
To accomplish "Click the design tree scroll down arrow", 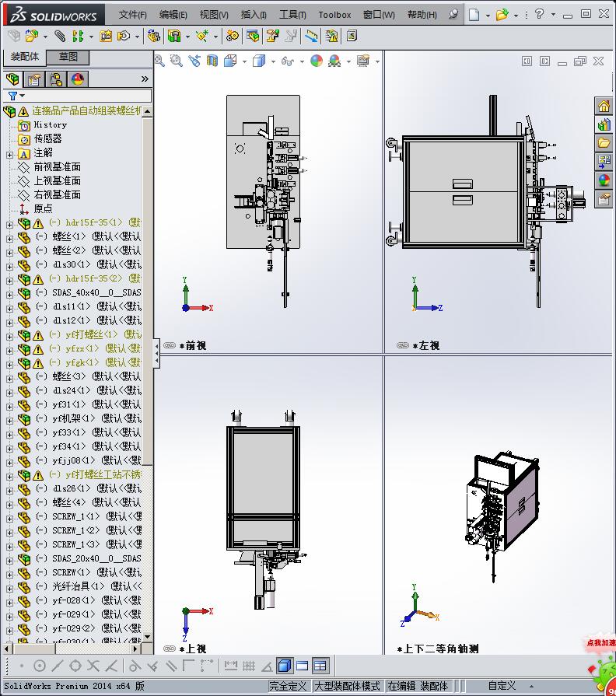I will click(x=147, y=637).
